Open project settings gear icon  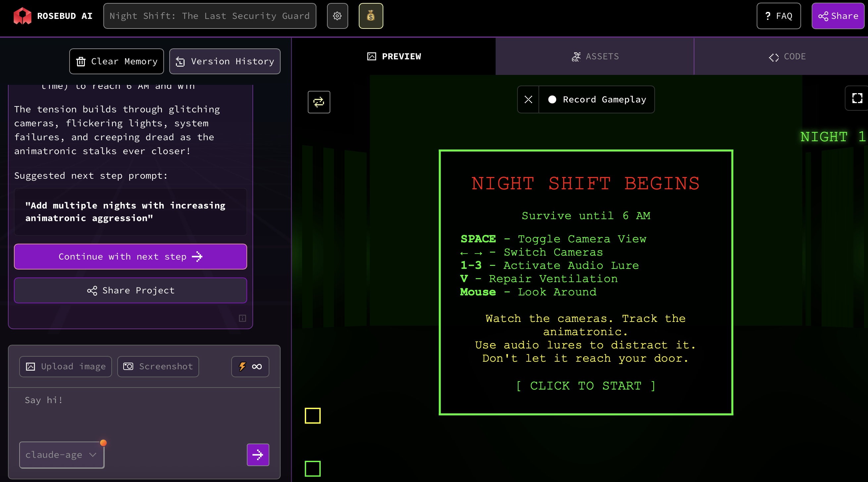pos(337,16)
